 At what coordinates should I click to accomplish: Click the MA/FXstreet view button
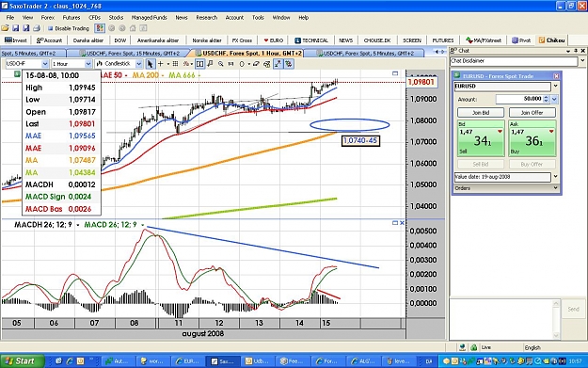pos(484,40)
